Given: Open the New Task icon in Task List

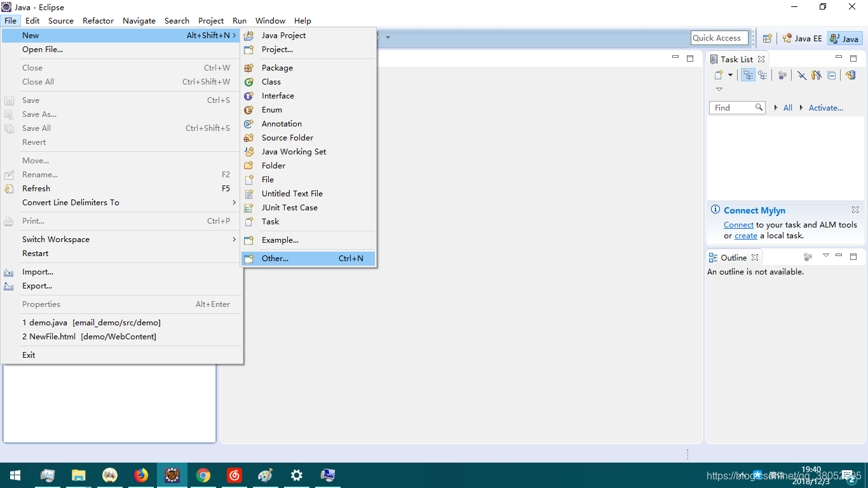Looking at the screenshot, I should coord(719,75).
